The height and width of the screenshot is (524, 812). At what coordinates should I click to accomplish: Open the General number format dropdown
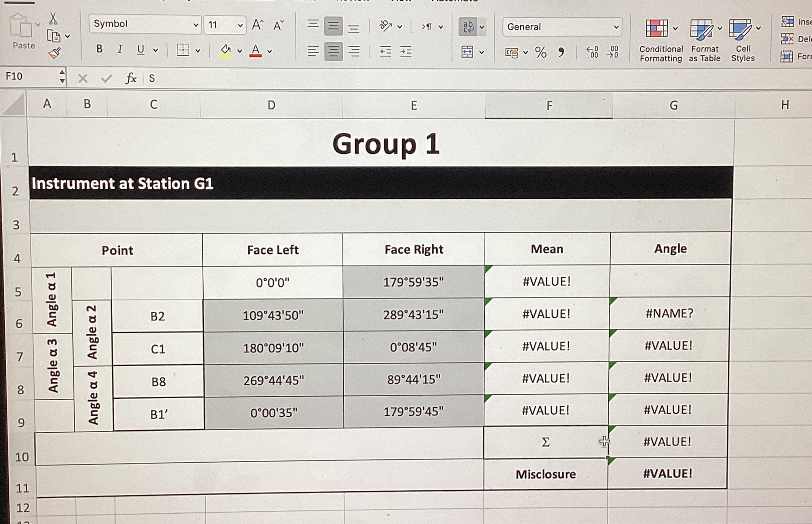(561, 27)
